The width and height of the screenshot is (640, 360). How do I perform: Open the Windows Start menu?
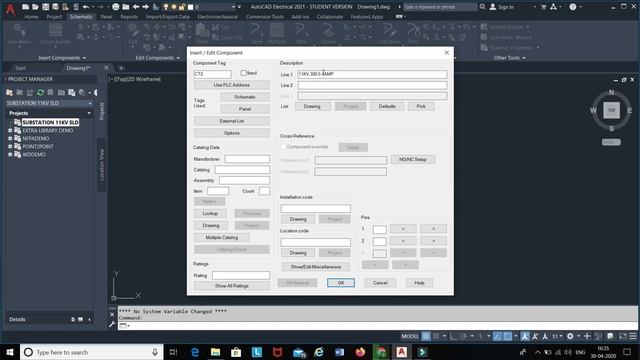[10, 352]
